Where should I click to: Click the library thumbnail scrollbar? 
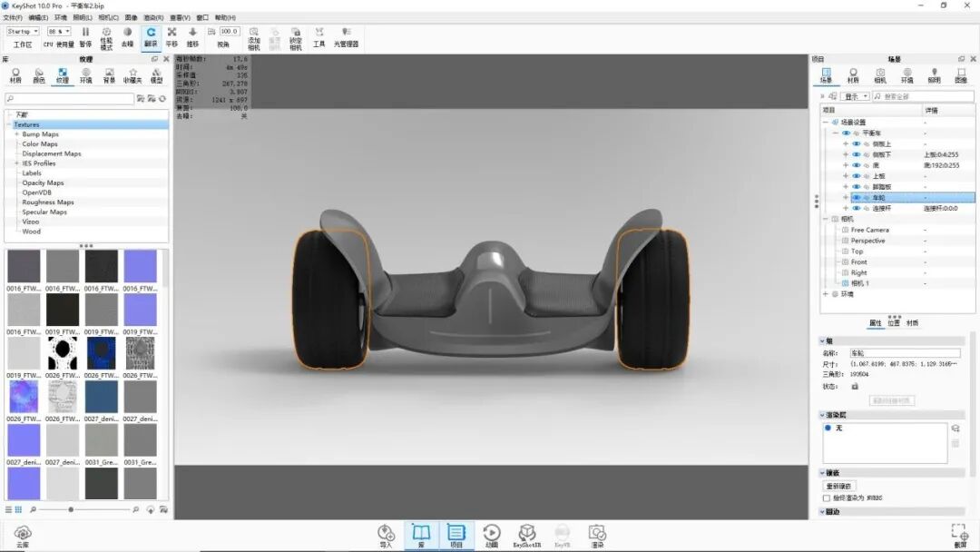(x=165, y=269)
